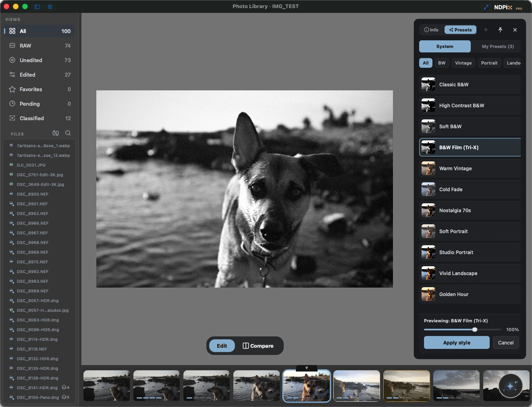
Task: Click the highlighted dog thumbnail in filmstrip
Action: [x=307, y=386]
